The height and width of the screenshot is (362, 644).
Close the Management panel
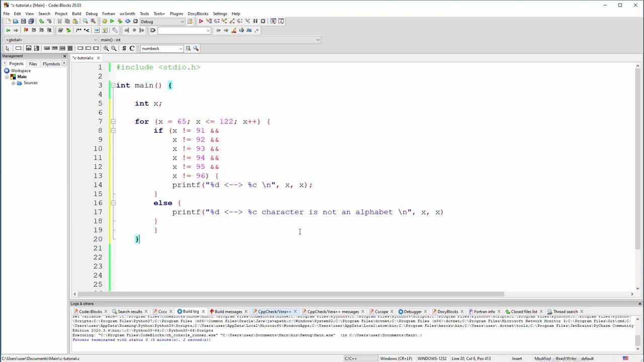coord(64,56)
